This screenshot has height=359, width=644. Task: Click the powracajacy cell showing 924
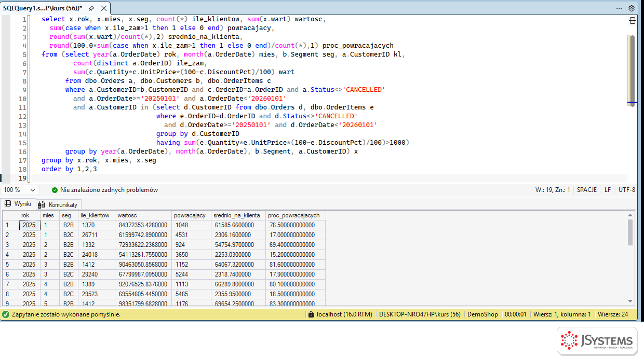192,245
